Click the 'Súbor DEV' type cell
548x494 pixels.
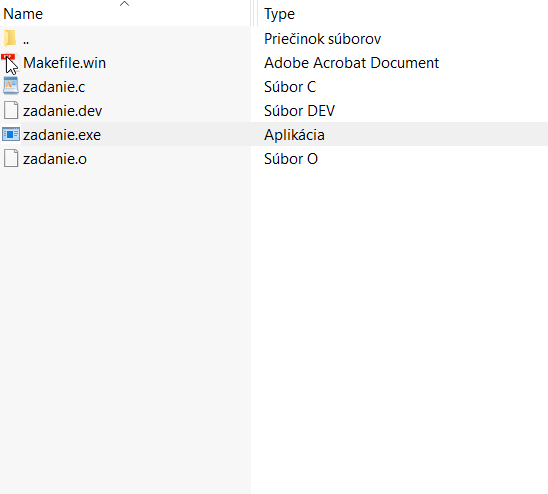(299, 111)
